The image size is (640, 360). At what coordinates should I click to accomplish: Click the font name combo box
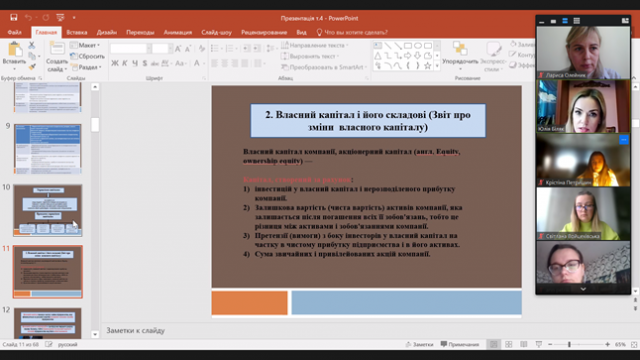131,49
